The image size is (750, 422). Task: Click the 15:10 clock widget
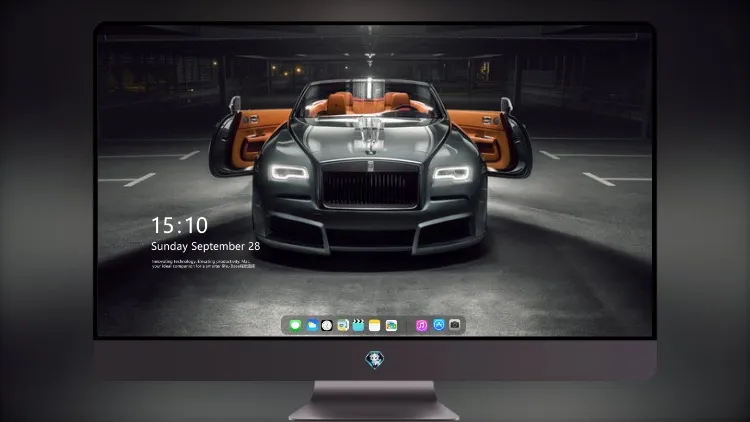179,225
